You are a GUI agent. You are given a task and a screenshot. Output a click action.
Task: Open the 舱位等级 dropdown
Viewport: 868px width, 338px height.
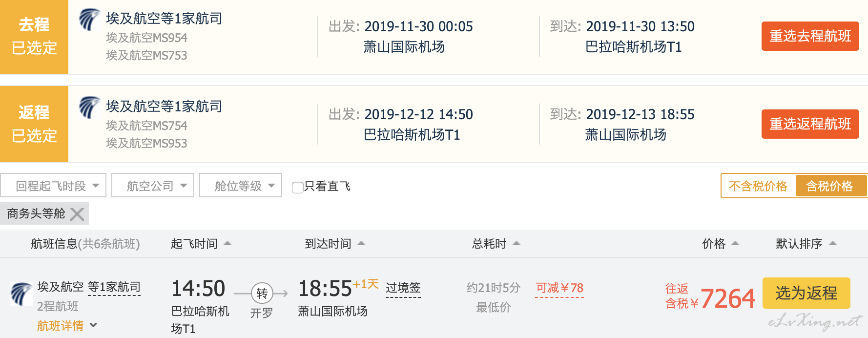coord(241,186)
